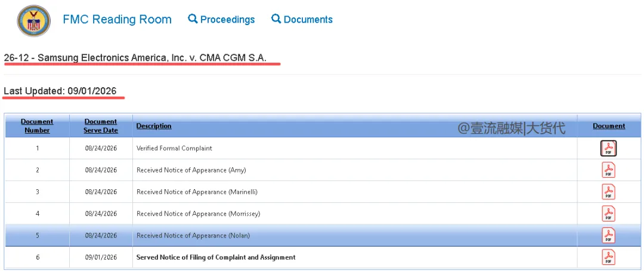
Task: Click the Samsung v. CMA CGM case title
Action: click(x=135, y=58)
